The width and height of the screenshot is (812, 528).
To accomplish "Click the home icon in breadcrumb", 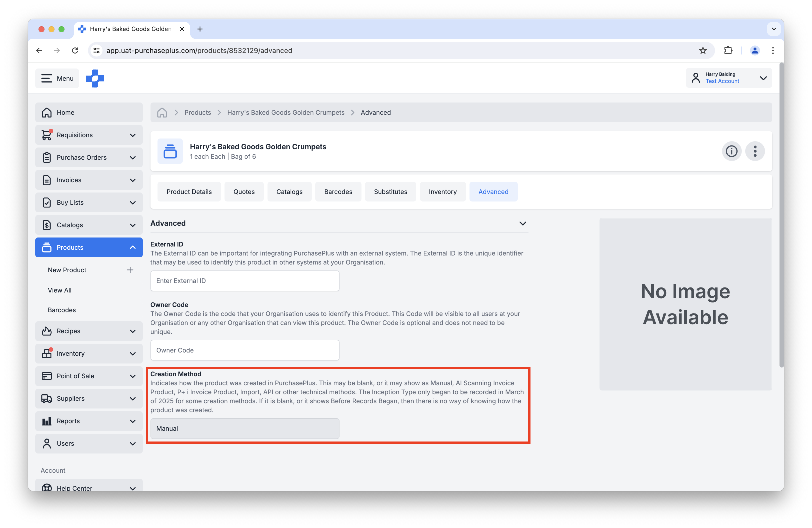I will pos(162,112).
